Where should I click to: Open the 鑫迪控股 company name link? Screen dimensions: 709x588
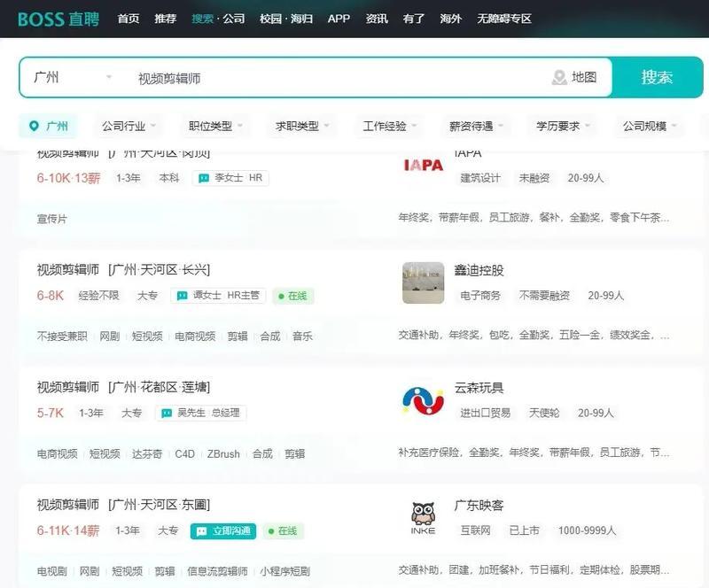tap(479, 270)
